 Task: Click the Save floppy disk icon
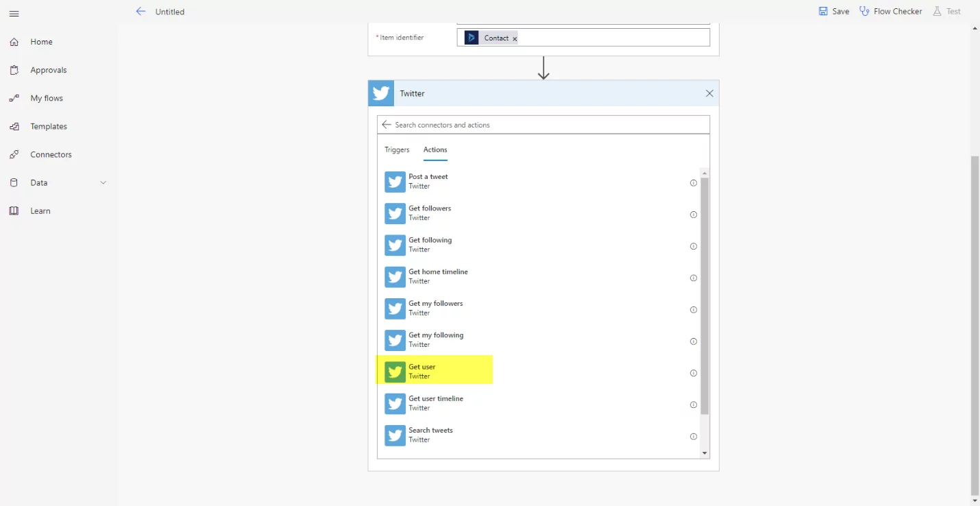[823, 11]
